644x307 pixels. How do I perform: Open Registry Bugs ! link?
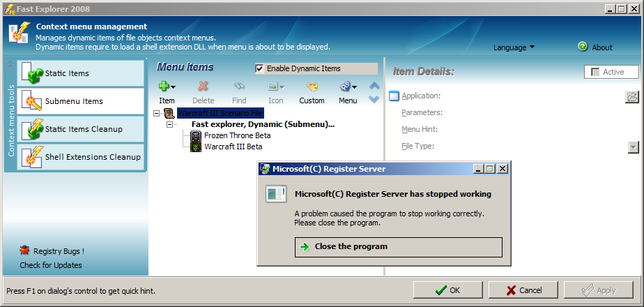(59, 251)
